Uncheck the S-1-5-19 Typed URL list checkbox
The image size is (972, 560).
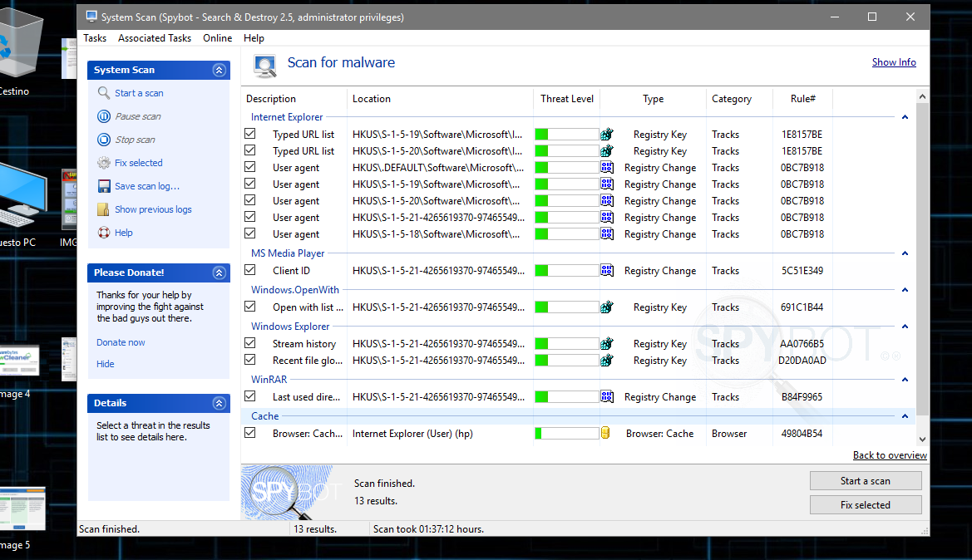click(249, 133)
